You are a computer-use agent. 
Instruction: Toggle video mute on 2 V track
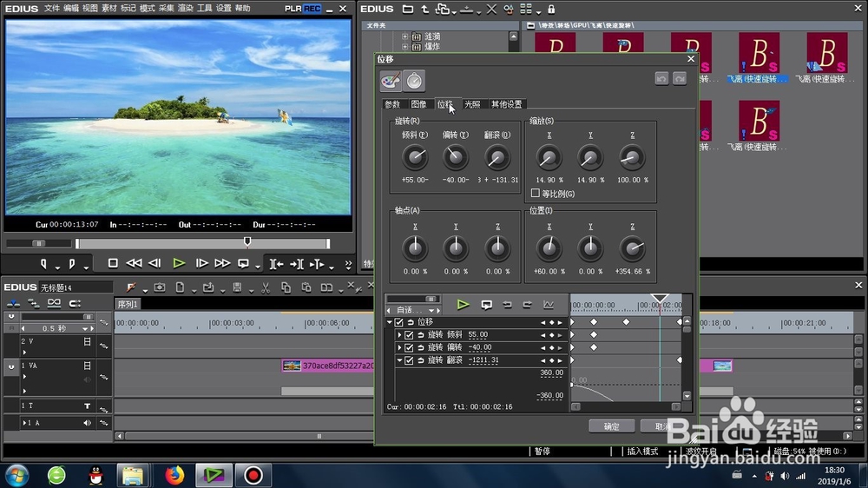(87, 342)
